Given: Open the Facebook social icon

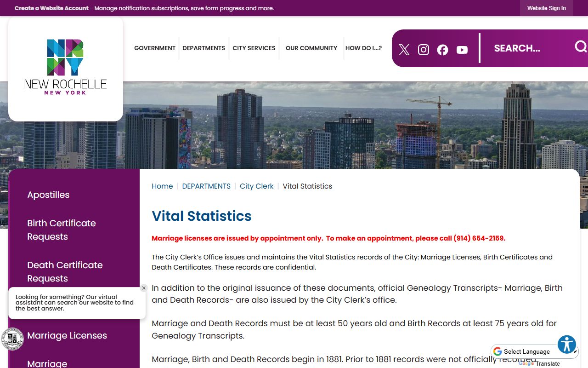Looking at the screenshot, I should click(x=442, y=50).
